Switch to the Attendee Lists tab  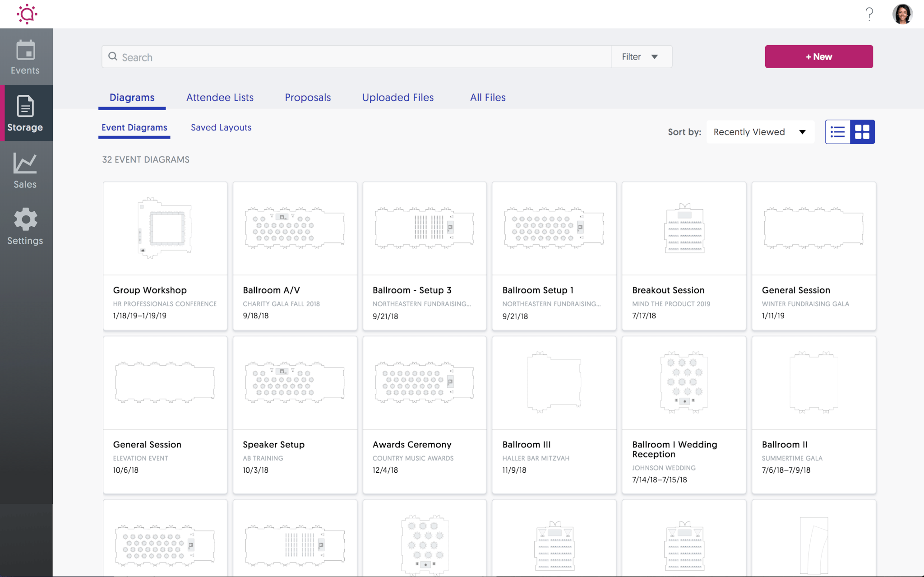point(220,97)
